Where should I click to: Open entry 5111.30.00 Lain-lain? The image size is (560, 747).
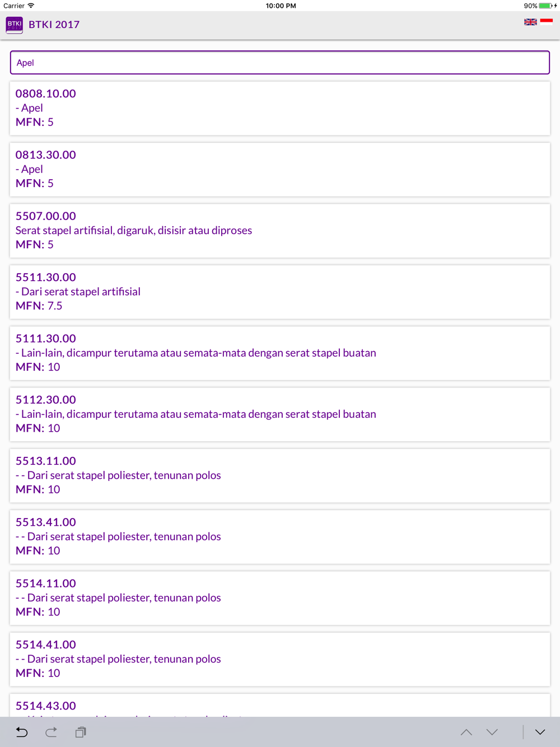[x=279, y=353]
